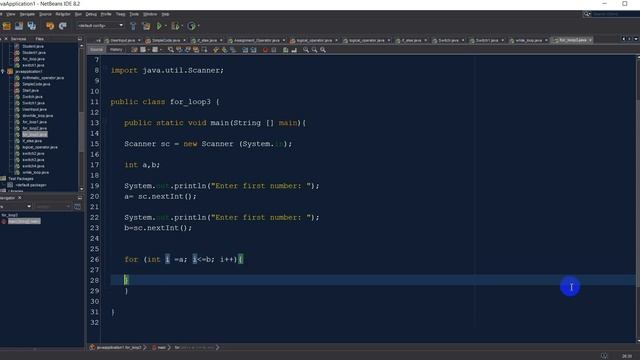Image resolution: width=640 pixels, height=360 pixels.
Task: Click the Stop Macro Recording icon
Action: pos(274,50)
